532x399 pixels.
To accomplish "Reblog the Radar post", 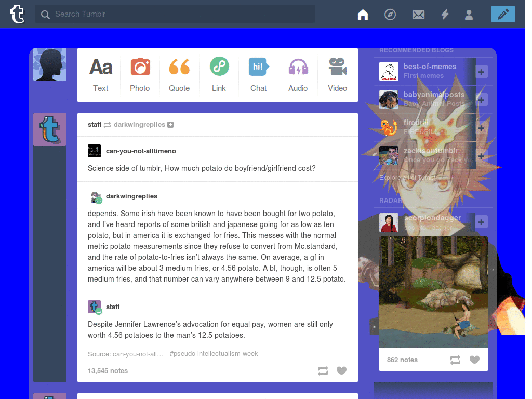I will (455, 360).
